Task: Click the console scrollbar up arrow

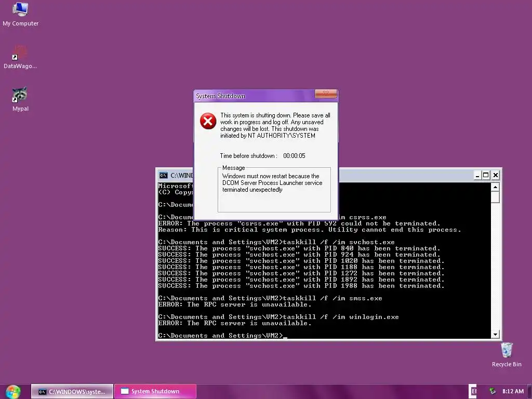Action: pyautogui.click(x=495, y=187)
